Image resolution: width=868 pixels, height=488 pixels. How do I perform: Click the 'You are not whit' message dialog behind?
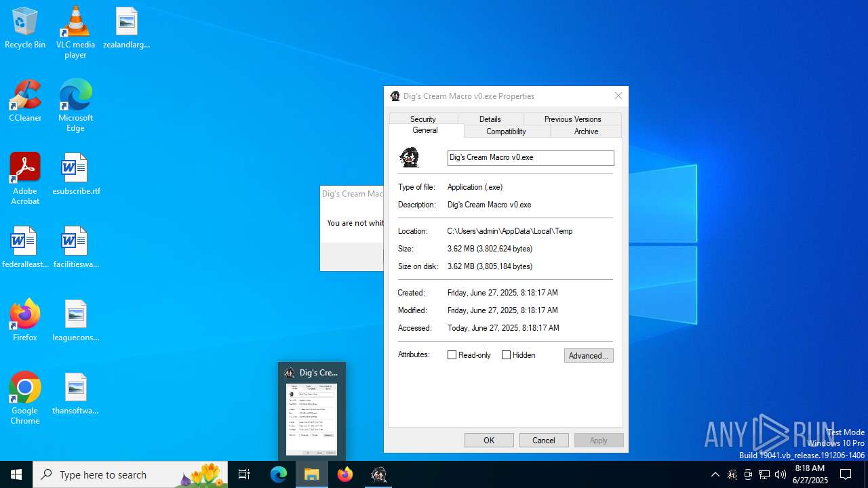click(x=352, y=228)
